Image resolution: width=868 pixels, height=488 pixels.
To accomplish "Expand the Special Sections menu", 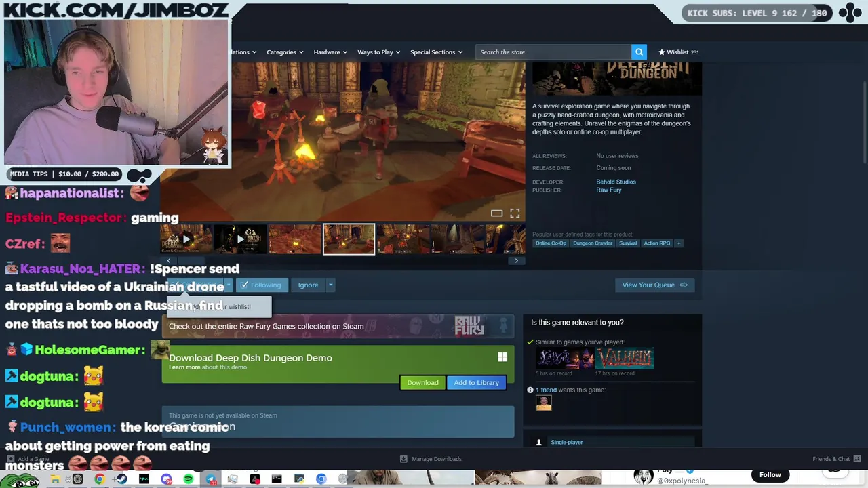I will (436, 52).
